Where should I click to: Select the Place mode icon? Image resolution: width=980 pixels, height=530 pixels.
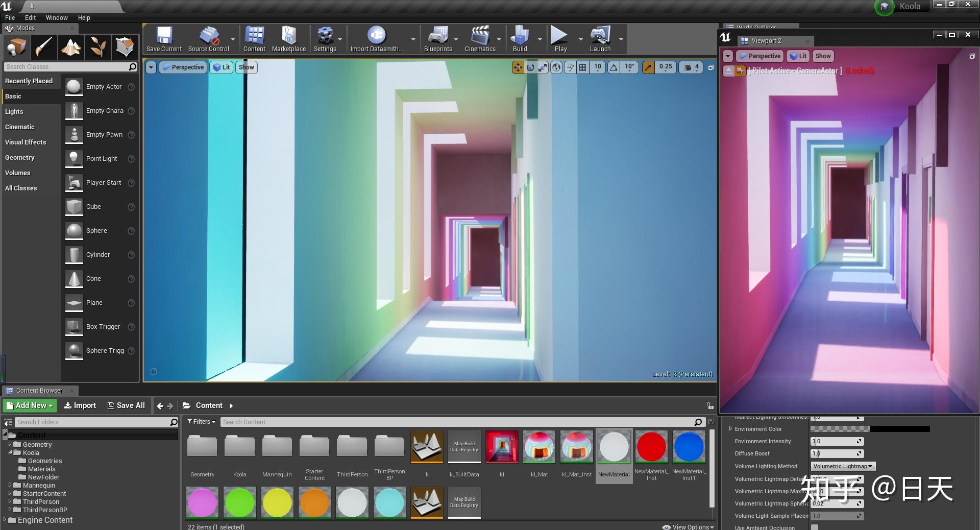point(16,47)
